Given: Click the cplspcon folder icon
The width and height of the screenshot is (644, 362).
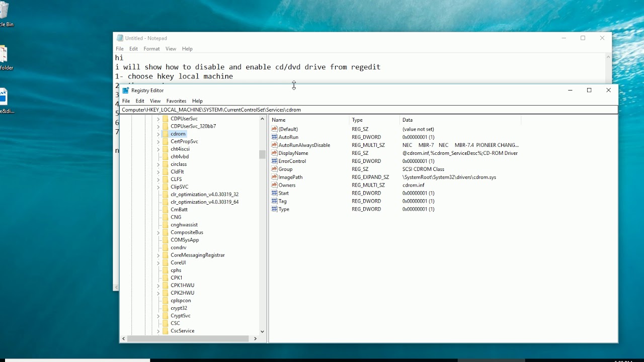Looking at the screenshot, I should tap(166, 301).
